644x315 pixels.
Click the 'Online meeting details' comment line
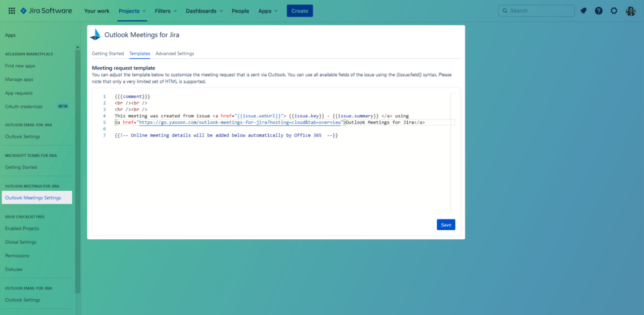coord(227,135)
